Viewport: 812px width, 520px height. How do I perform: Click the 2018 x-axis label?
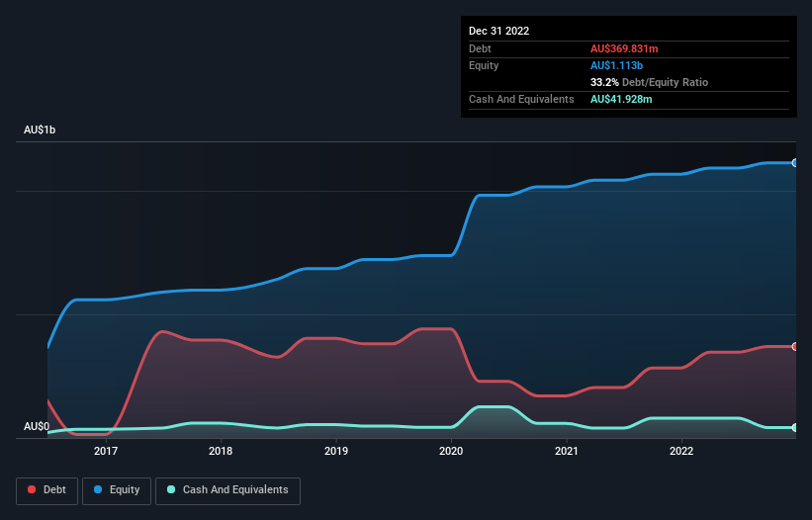point(221,451)
